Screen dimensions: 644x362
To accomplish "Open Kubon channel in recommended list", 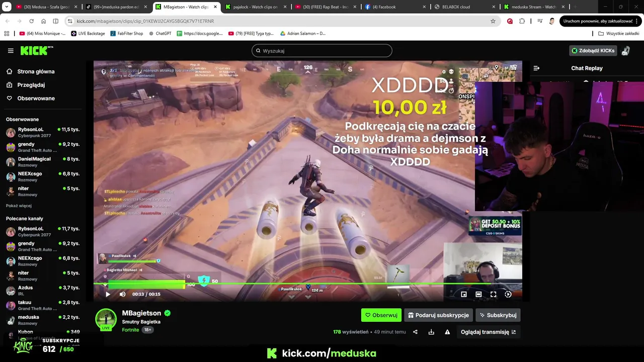I will coord(42,333).
